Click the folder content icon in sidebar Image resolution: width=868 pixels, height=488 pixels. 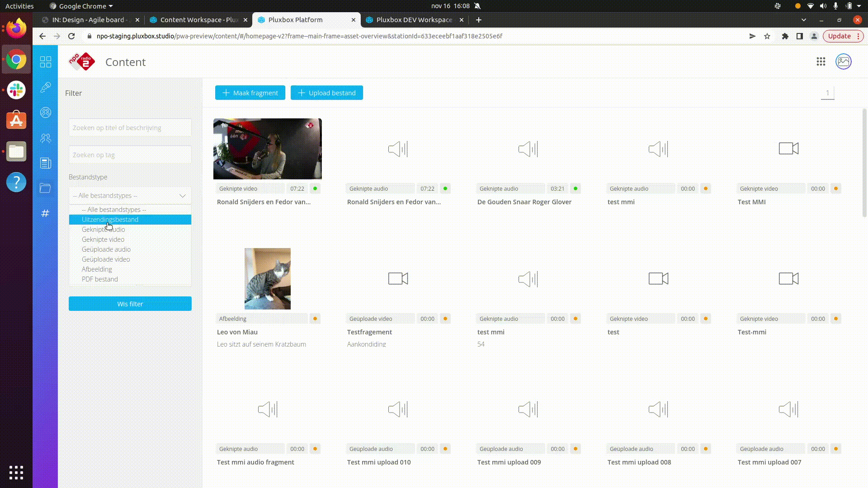pyautogui.click(x=45, y=188)
